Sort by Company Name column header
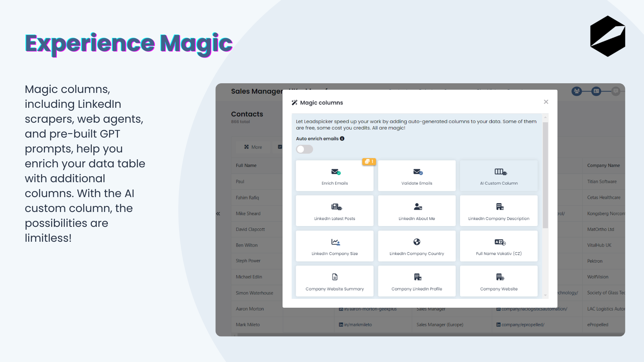The width and height of the screenshot is (644, 362). [x=603, y=165]
